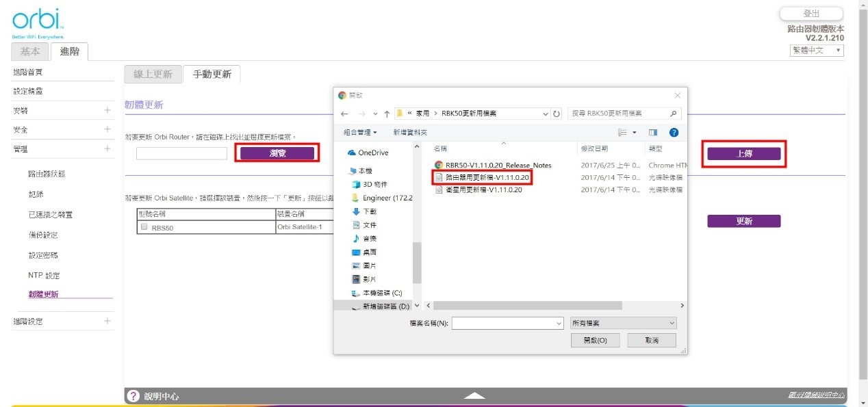The width and height of the screenshot is (868, 407).
Task: Expand the help center up arrow
Action: click(474, 395)
